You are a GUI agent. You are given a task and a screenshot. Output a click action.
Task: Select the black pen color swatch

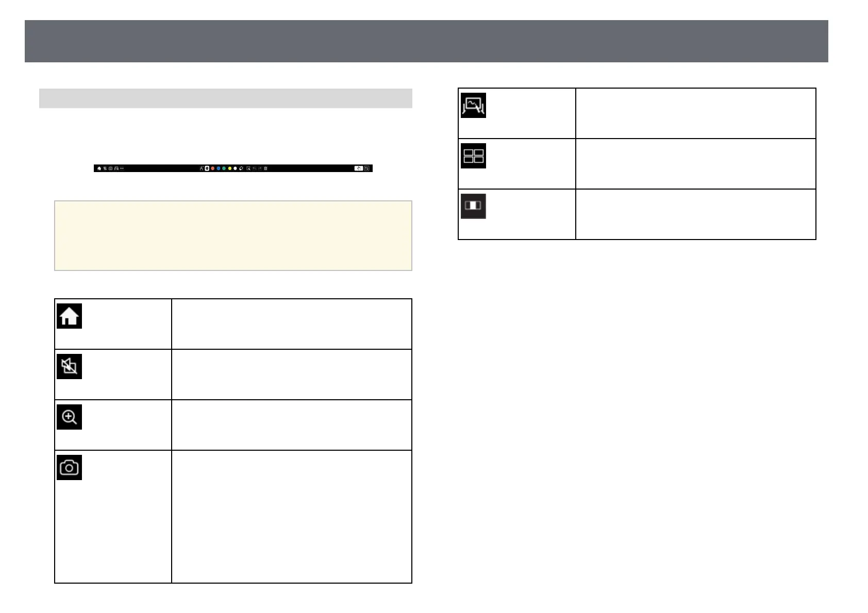(207, 168)
